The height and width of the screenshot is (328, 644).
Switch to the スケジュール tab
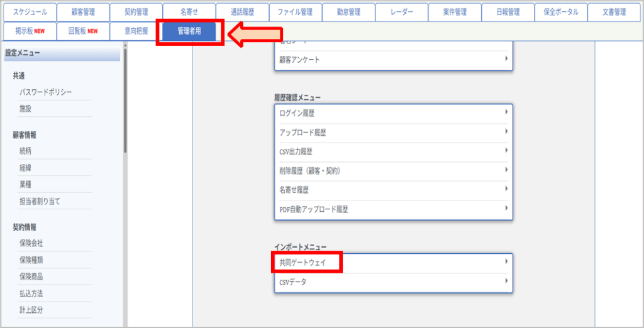[x=30, y=12]
